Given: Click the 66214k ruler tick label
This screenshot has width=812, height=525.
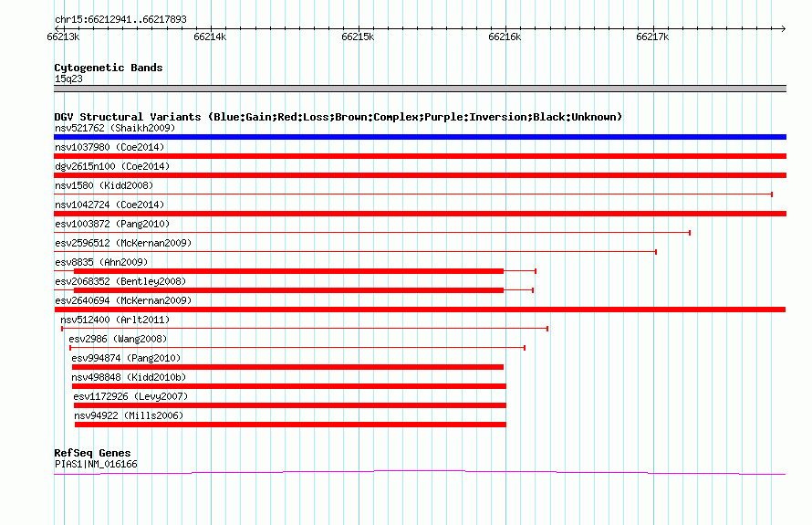Looking at the screenshot, I should click(x=210, y=37).
